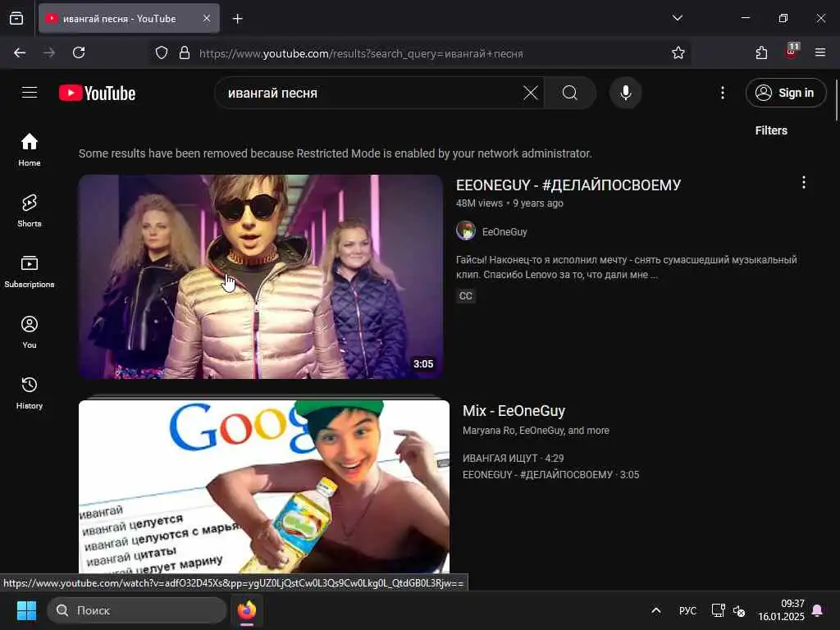Image resolution: width=840 pixels, height=630 pixels.
Task: Start voice search with microphone
Action: pos(625,93)
